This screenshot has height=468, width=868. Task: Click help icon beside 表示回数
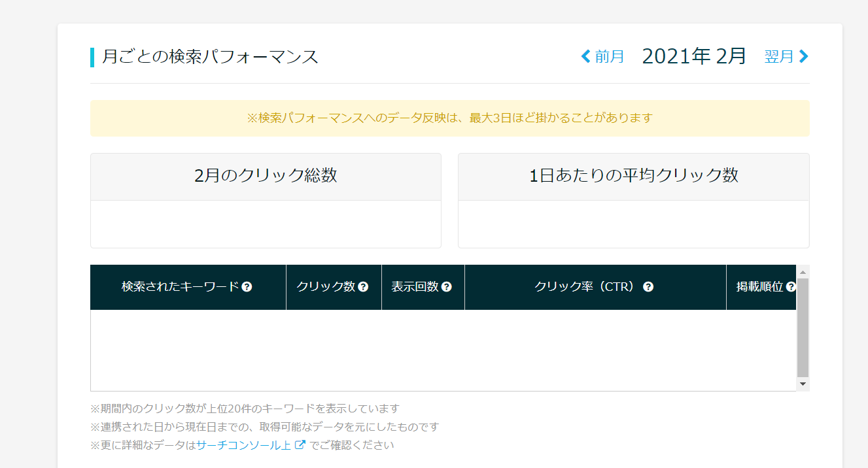click(447, 287)
